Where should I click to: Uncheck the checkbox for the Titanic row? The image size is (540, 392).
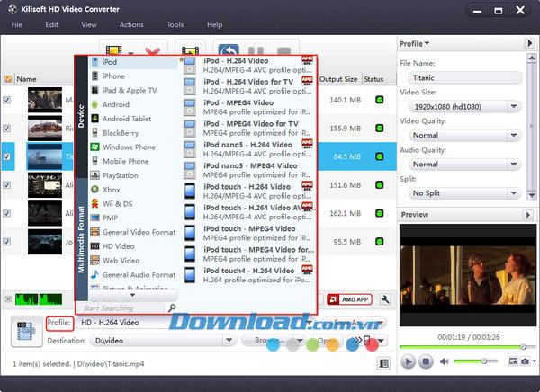pyautogui.click(x=7, y=156)
